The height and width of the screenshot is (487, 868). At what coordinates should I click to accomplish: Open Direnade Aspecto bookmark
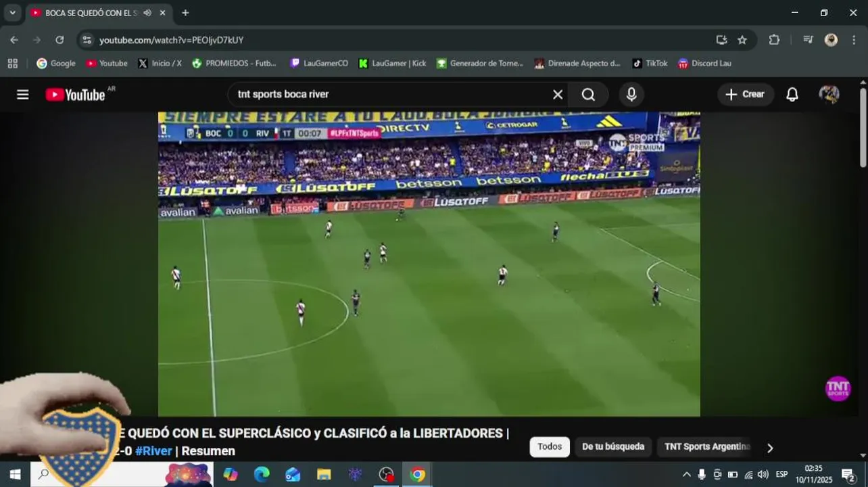coord(577,64)
